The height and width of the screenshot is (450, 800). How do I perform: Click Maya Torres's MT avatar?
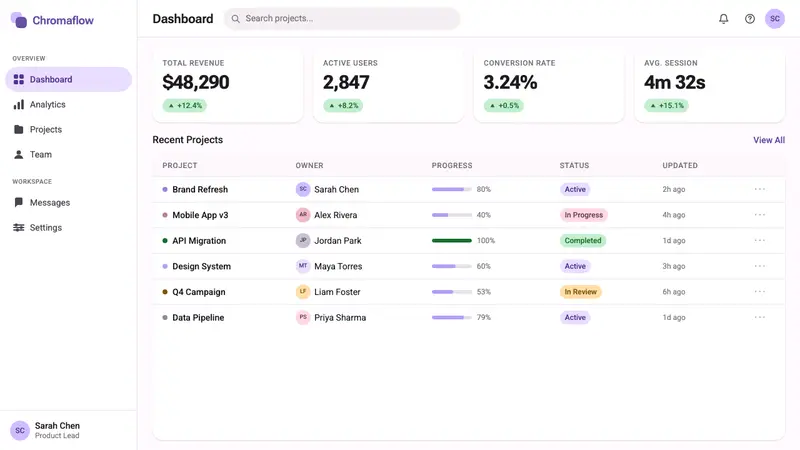pos(303,266)
